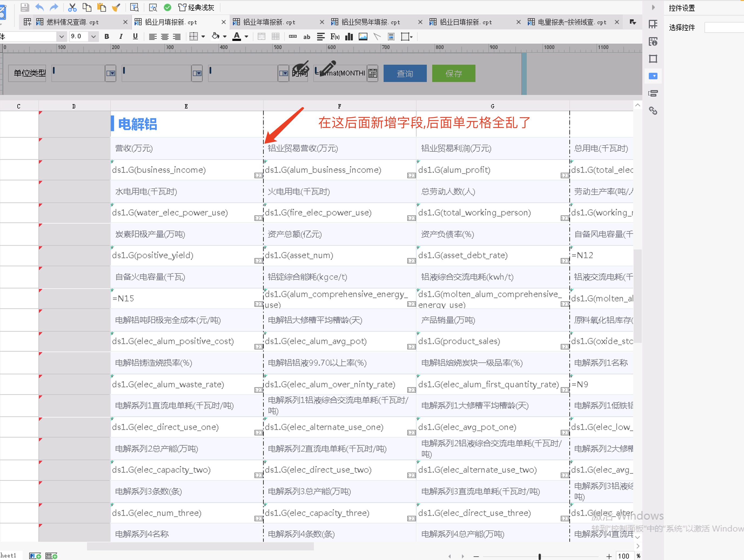Click the green 保存 save button
This screenshot has height=560, width=744.
[453, 73]
